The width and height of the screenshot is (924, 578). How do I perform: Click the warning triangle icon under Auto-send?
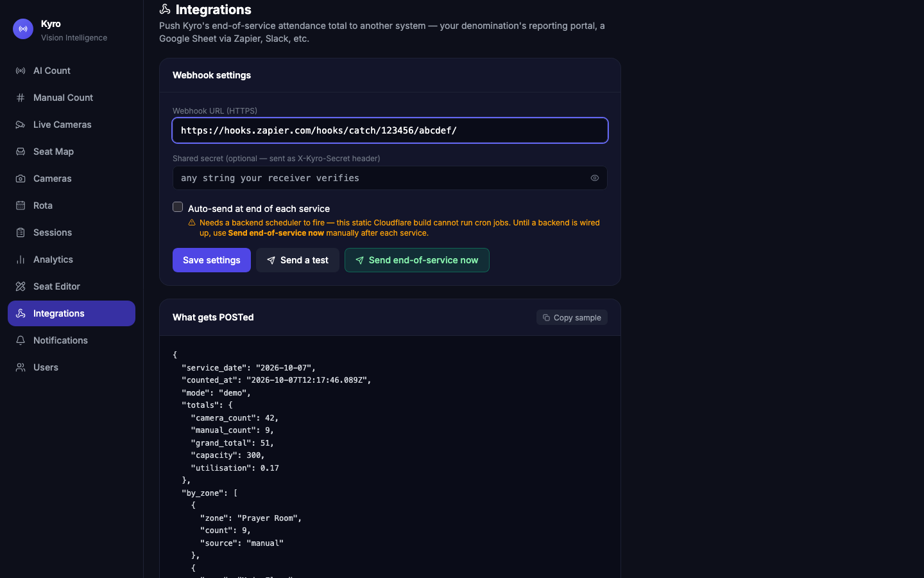click(x=192, y=223)
